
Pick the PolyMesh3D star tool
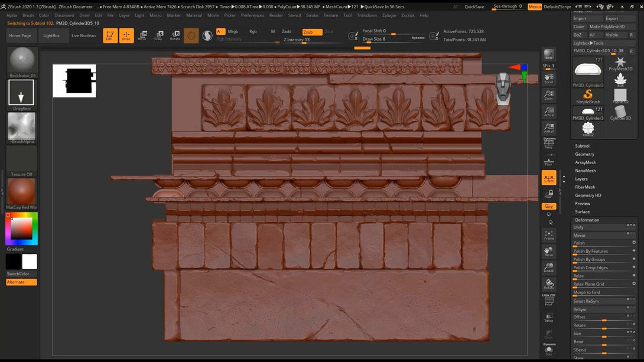[x=620, y=64]
